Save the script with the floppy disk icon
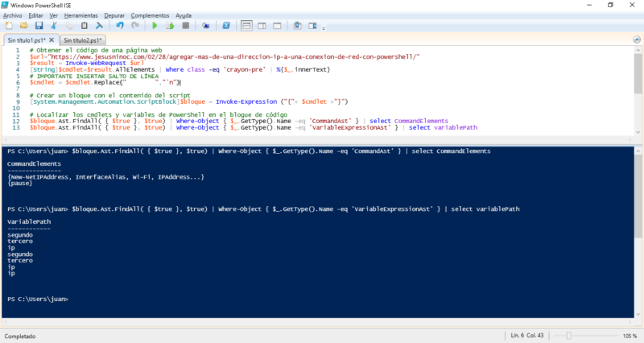 click(x=37, y=26)
